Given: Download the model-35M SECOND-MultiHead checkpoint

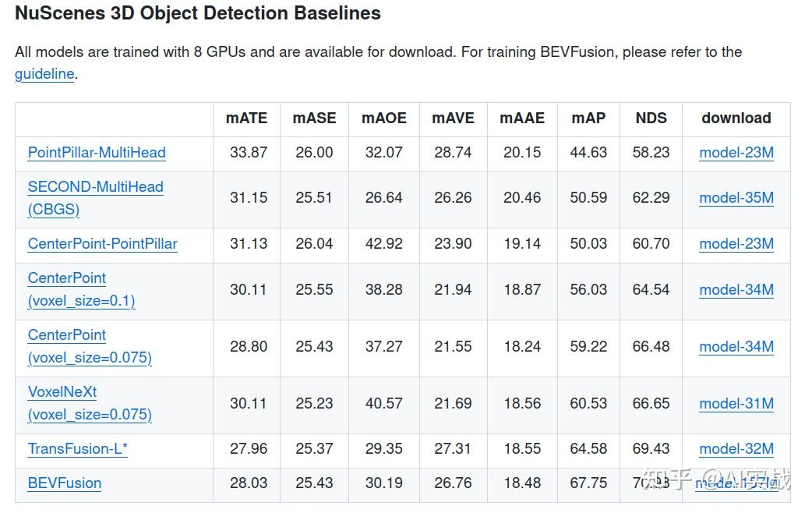Looking at the screenshot, I should (736, 198).
